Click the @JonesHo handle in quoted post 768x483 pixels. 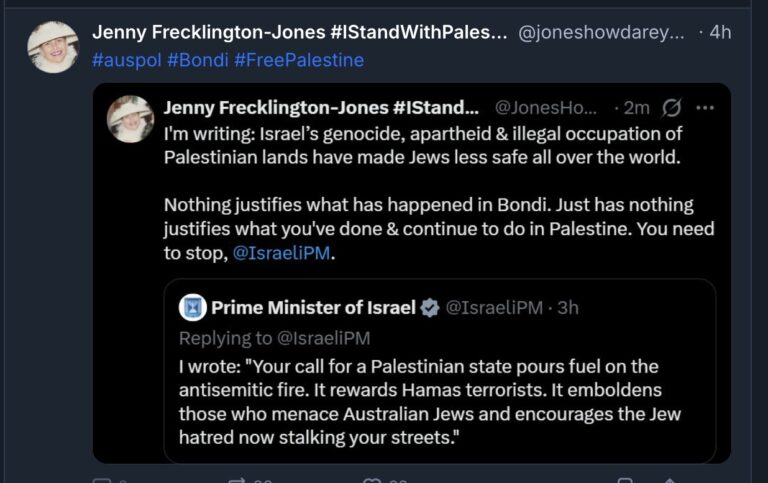tap(546, 108)
